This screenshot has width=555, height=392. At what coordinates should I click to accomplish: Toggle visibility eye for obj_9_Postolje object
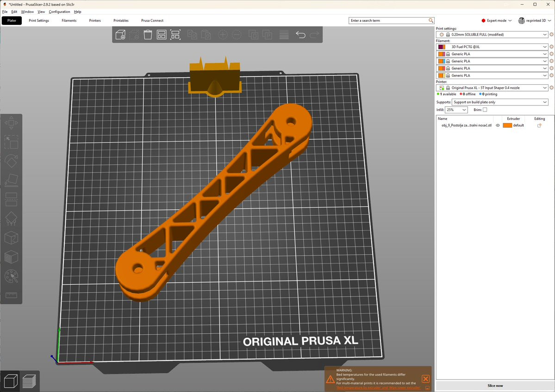pos(497,125)
